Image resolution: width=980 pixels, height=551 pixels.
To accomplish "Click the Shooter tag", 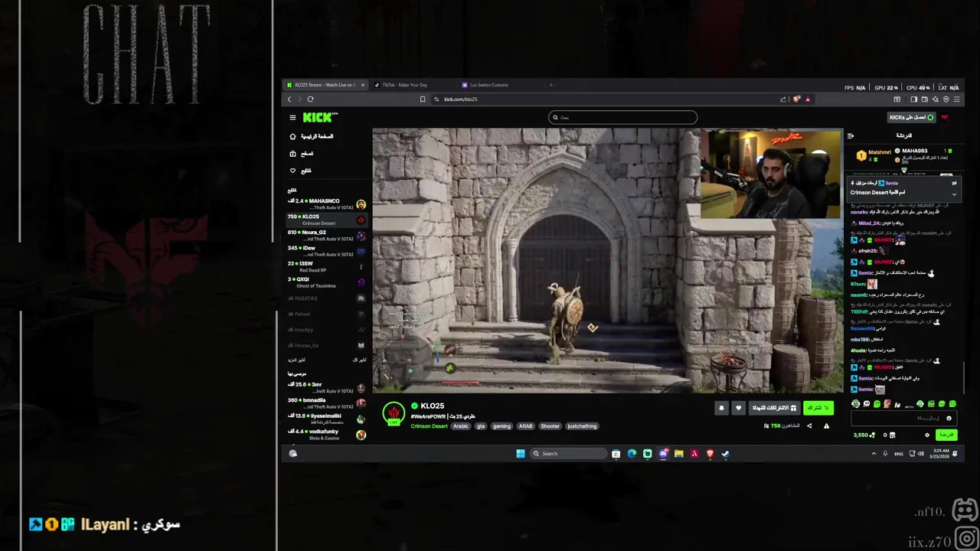I will tap(550, 426).
